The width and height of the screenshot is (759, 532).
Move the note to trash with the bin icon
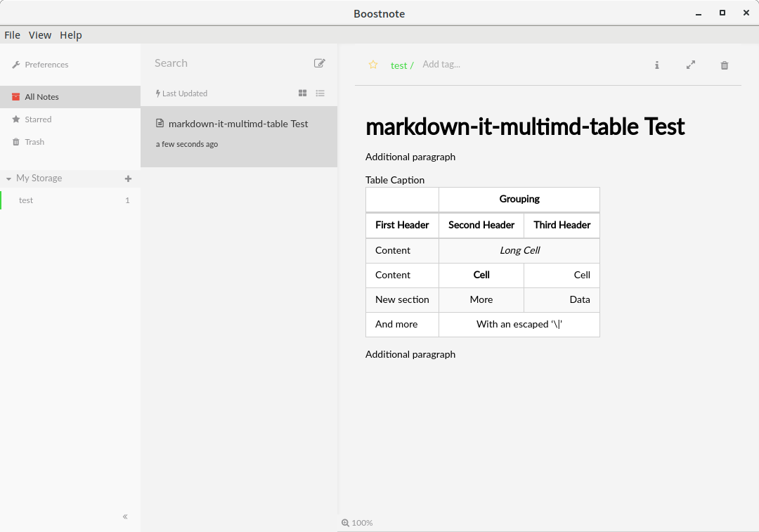[x=724, y=65]
